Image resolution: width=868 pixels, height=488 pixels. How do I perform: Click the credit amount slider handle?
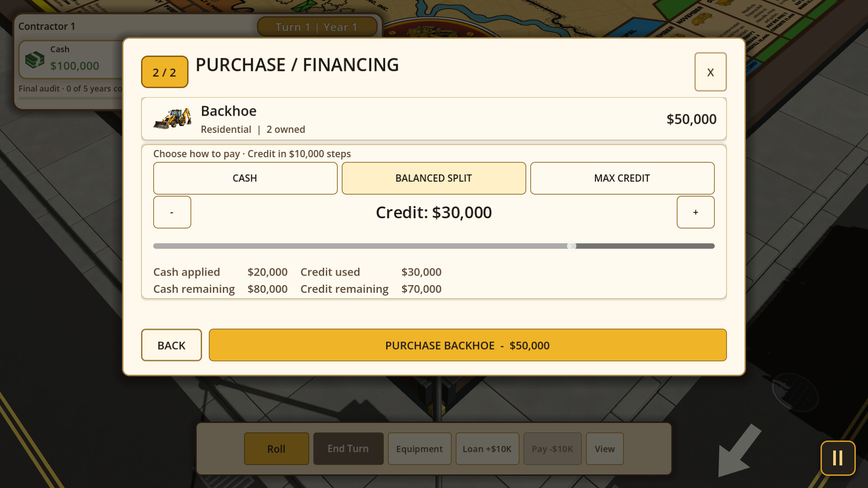pyautogui.click(x=572, y=246)
